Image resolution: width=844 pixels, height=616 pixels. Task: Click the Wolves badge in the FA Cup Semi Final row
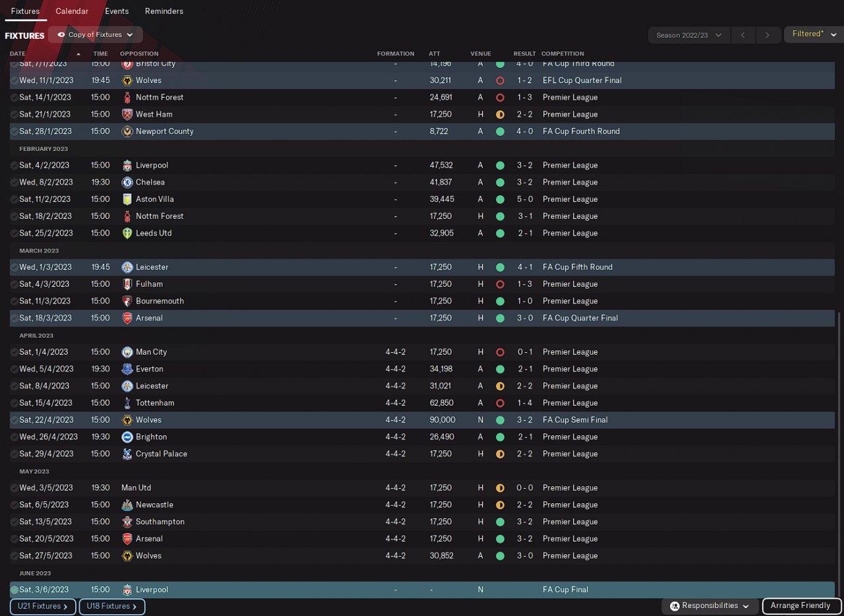127,420
